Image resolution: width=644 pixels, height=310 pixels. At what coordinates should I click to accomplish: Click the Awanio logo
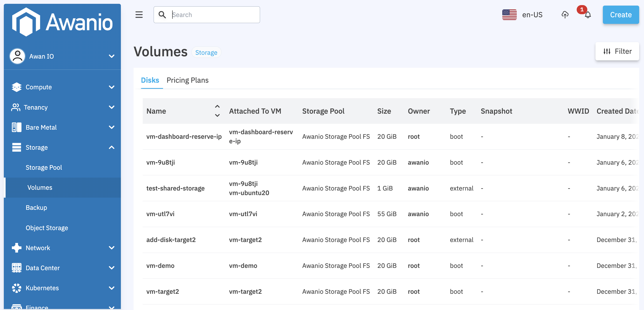coord(62,22)
